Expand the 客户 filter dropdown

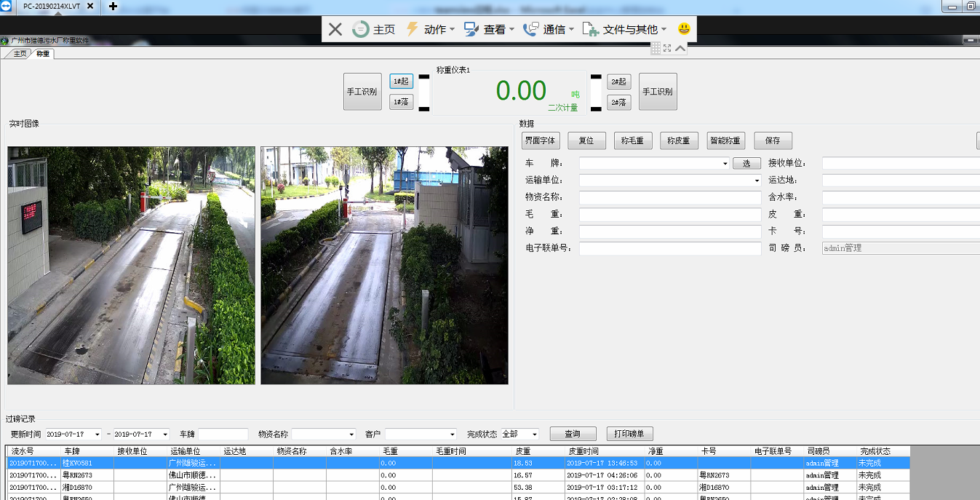coord(452,434)
